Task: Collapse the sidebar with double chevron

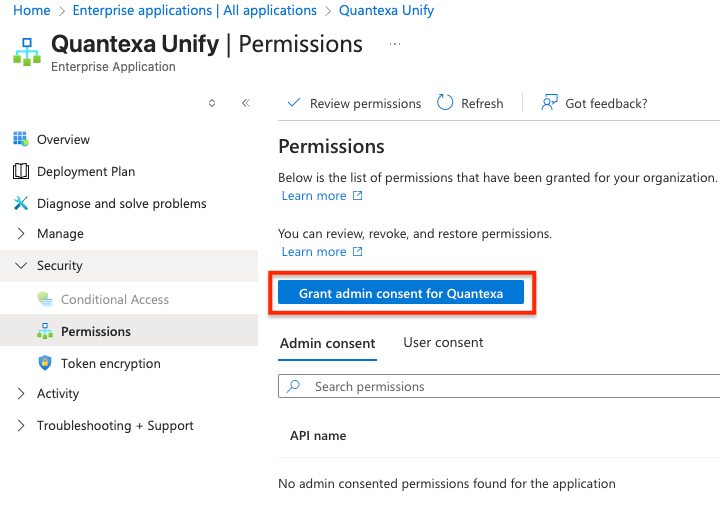Action: [245, 103]
